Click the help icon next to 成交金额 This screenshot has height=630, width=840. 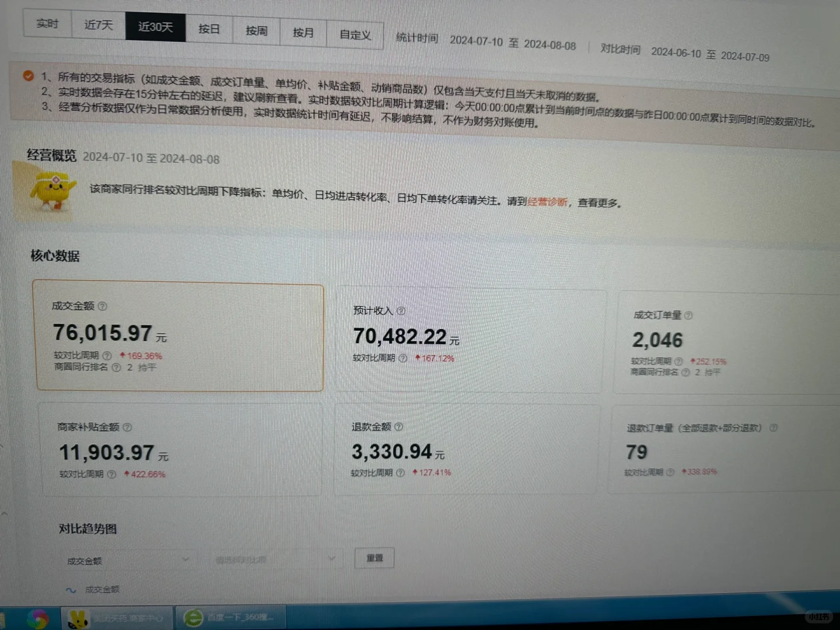[x=103, y=306]
